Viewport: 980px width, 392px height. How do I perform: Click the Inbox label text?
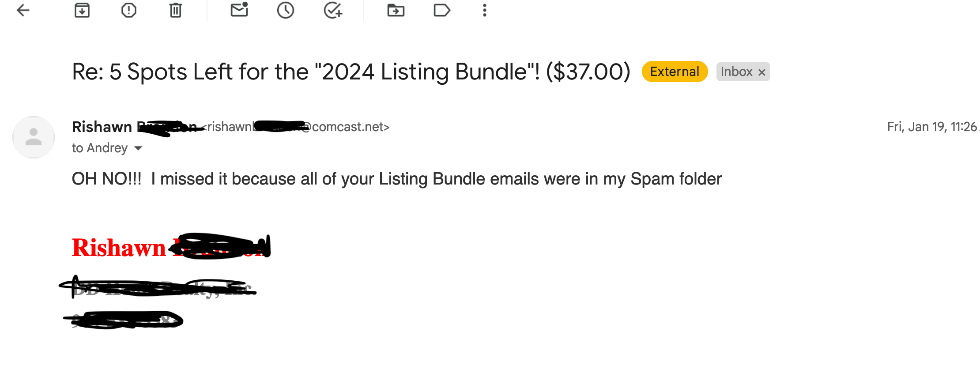736,72
